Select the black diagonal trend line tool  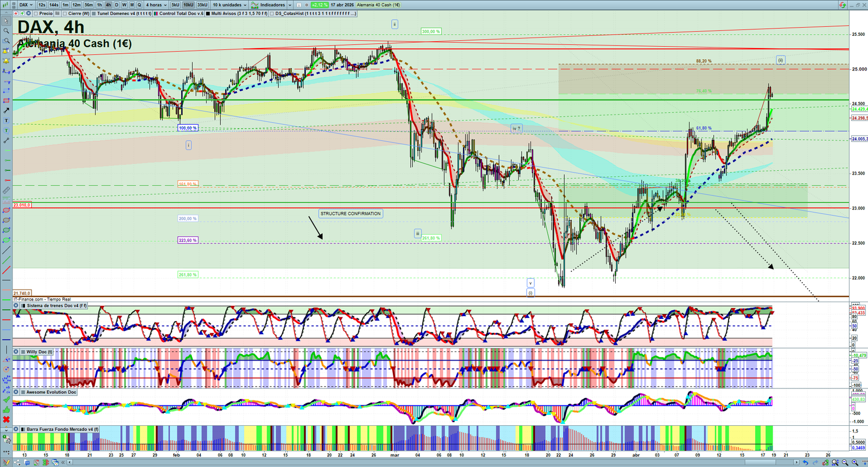click(x=6, y=250)
